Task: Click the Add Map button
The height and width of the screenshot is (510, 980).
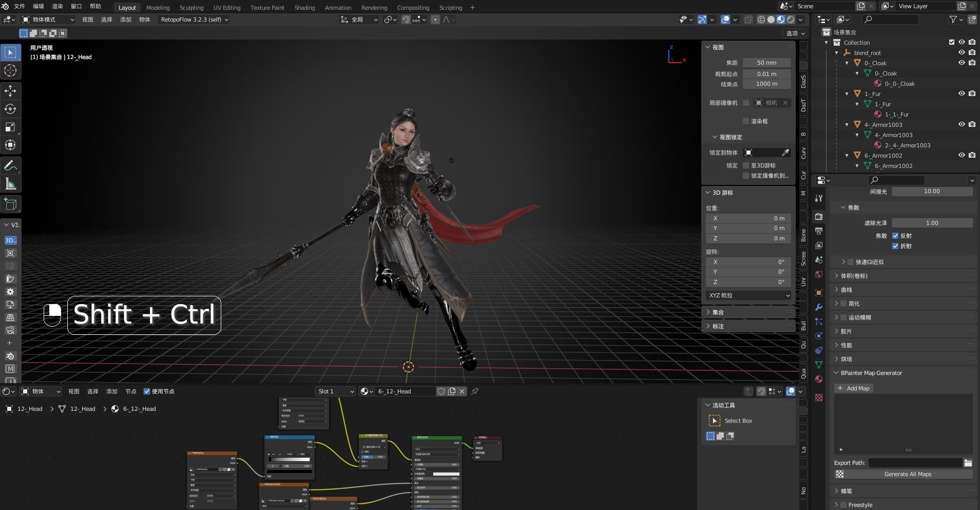Action: (x=854, y=388)
